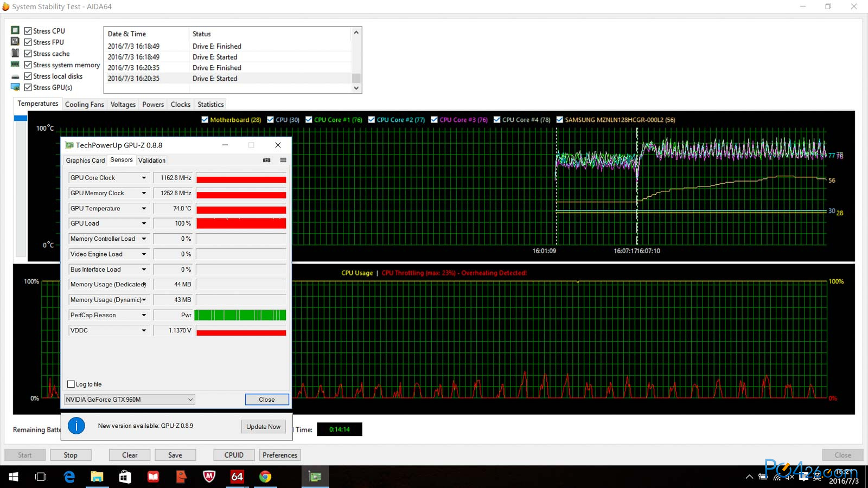Switch to Voltages tab
The width and height of the screenshot is (868, 488).
click(x=123, y=105)
